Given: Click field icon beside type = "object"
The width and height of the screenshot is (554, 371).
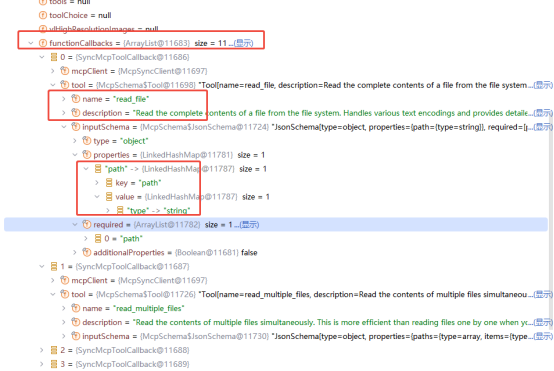Looking at the screenshot, I should click(87, 141).
